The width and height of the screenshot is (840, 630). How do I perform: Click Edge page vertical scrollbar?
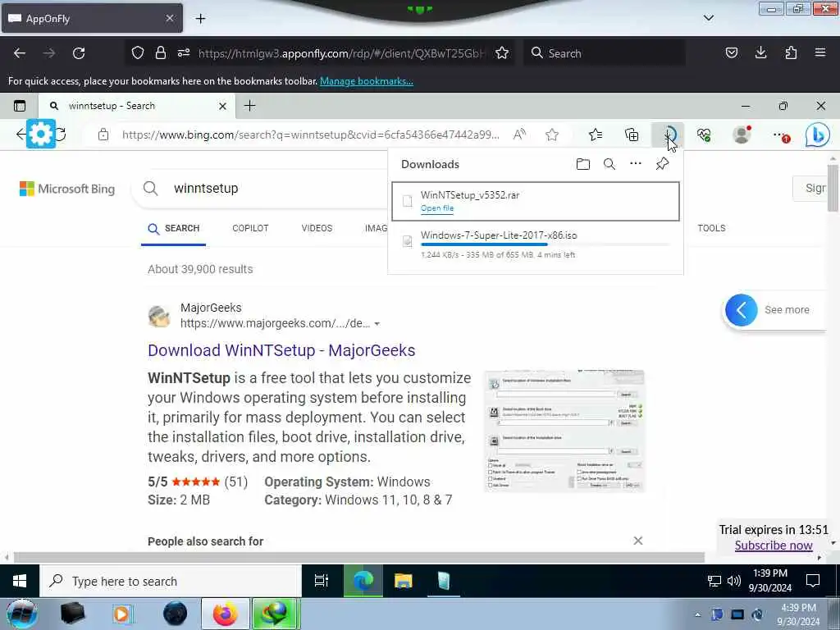tap(833, 189)
